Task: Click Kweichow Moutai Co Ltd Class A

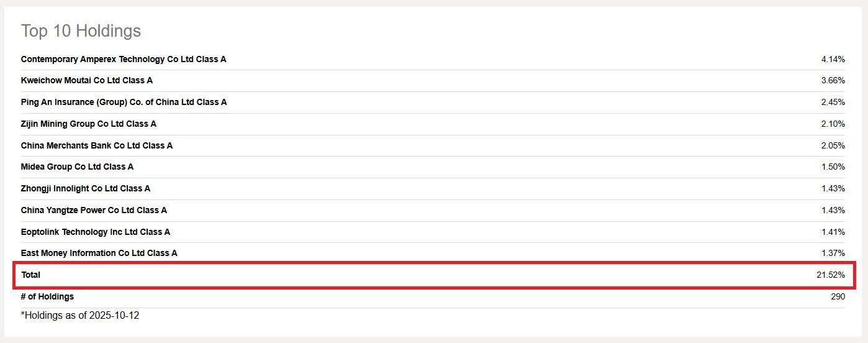Action: tap(86, 80)
